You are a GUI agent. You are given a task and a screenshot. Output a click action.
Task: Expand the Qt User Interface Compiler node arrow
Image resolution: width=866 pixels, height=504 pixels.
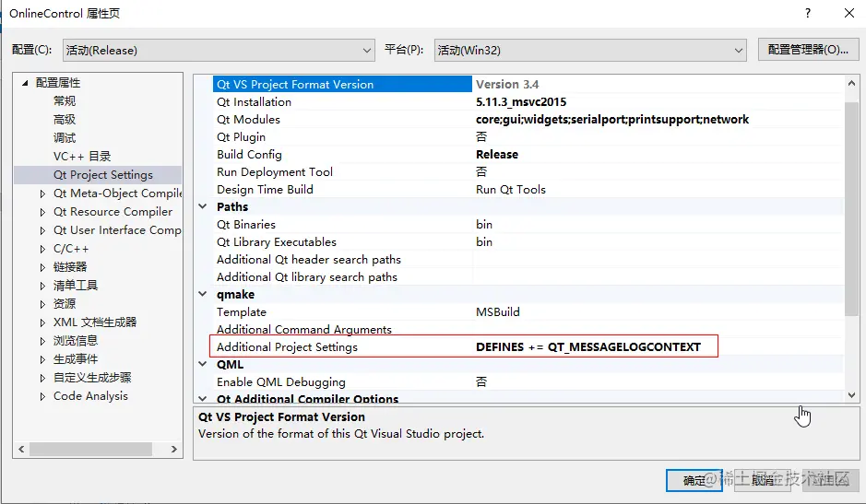tap(42, 230)
